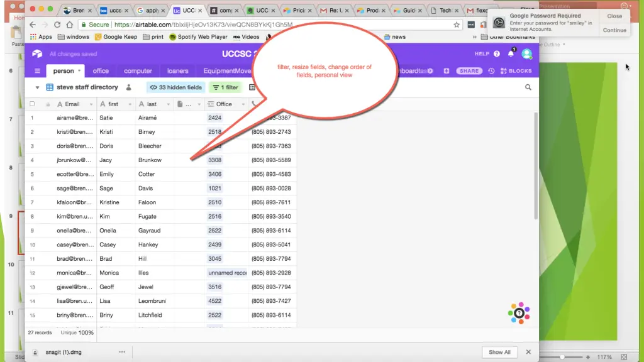This screenshot has height=362, width=644.
Task: Click the Unique 100% summary
Action: pyautogui.click(x=77, y=332)
